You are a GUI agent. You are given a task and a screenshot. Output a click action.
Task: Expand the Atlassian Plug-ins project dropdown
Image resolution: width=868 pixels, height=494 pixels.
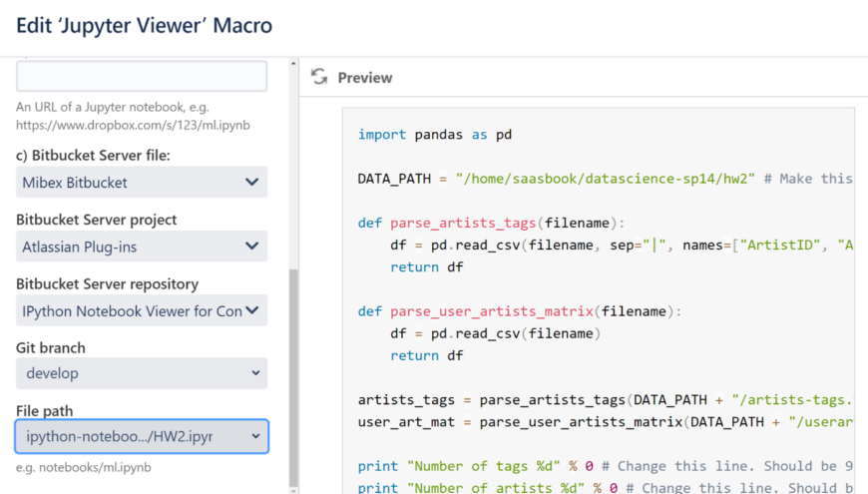pyautogui.click(x=142, y=247)
